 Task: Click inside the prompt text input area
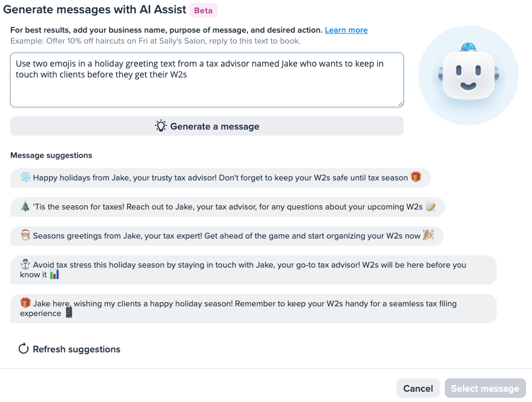[x=206, y=80]
